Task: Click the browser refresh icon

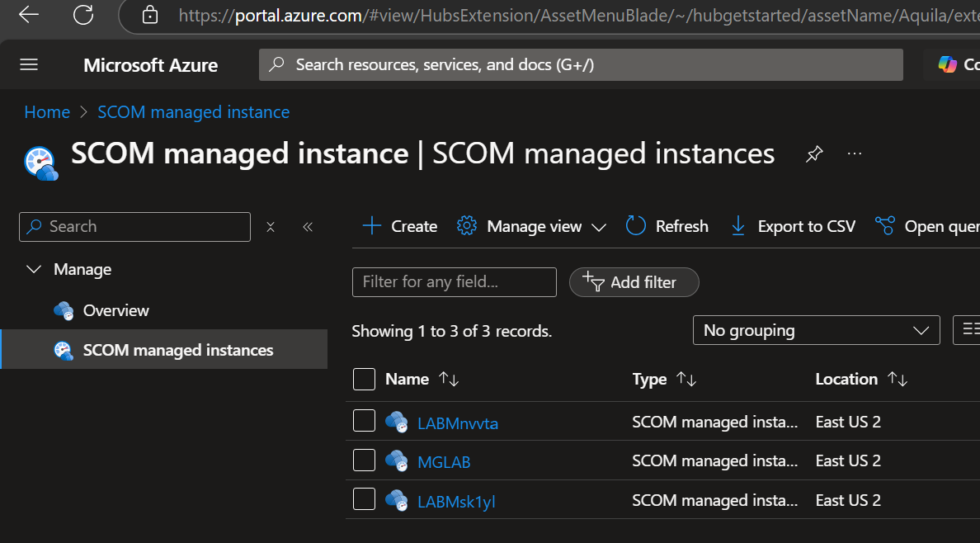Action: point(83,14)
